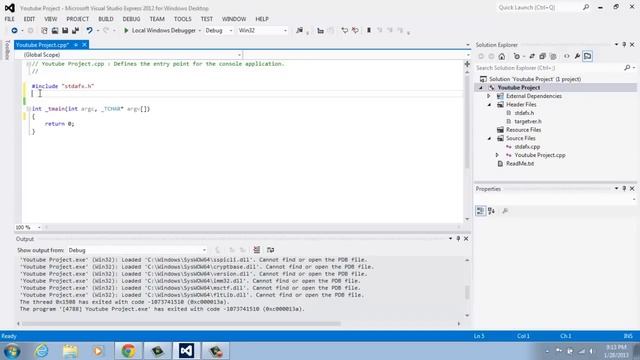The width and height of the screenshot is (640, 360).
Task: Click the Undo toolbar icon
Action: pyautogui.click(x=89, y=31)
